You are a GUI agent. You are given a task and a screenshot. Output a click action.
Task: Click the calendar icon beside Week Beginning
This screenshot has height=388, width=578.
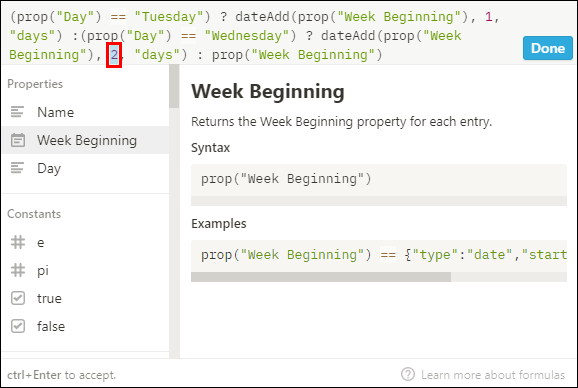point(18,140)
